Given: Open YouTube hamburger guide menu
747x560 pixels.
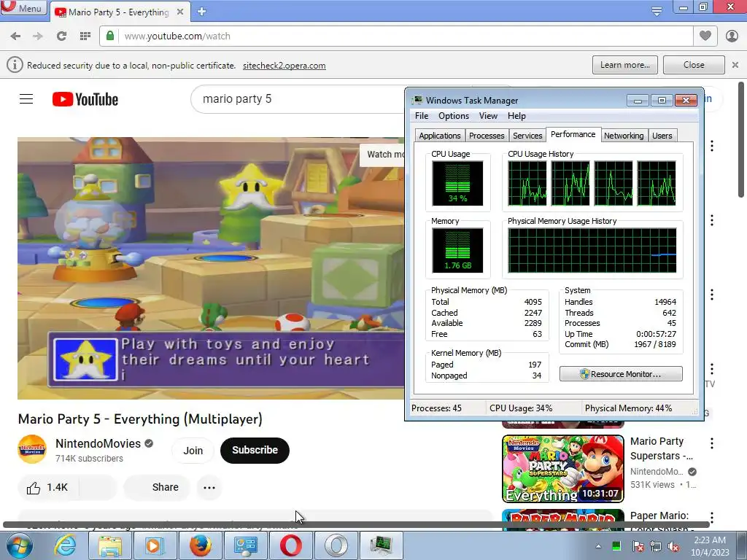Looking at the screenshot, I should (x=26, y=99).
